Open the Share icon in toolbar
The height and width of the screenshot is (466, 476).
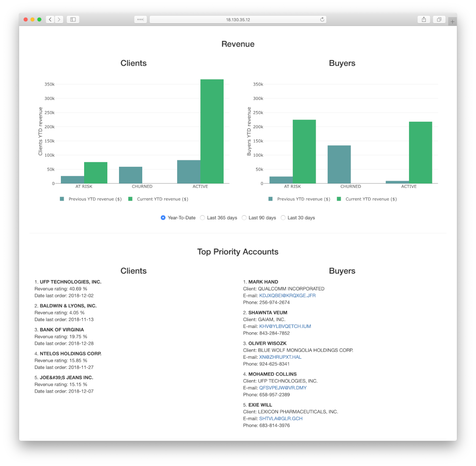click(423, 20)
